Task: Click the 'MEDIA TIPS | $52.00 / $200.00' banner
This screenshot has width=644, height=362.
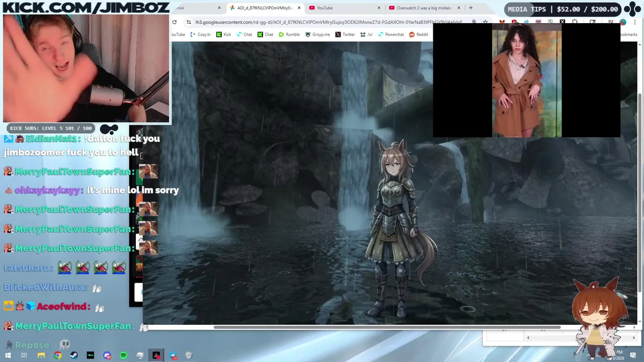Action: [x=563, y=9]
